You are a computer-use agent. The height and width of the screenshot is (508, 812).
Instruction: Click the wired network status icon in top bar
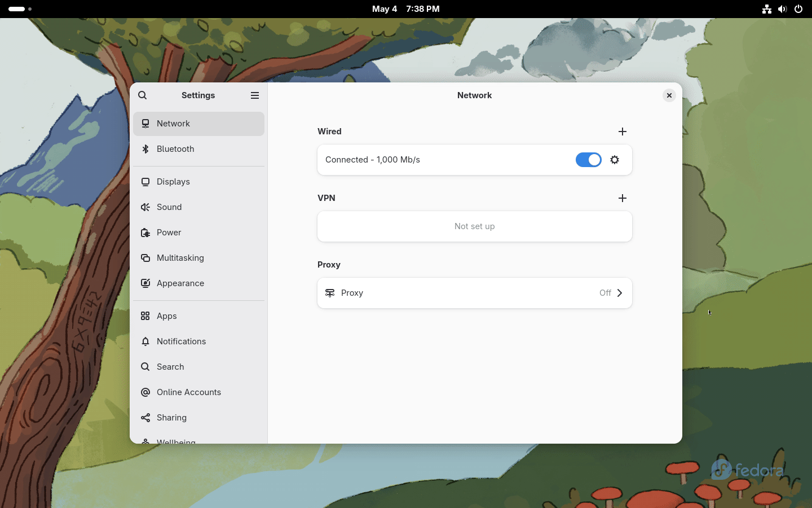coord(767,9)
